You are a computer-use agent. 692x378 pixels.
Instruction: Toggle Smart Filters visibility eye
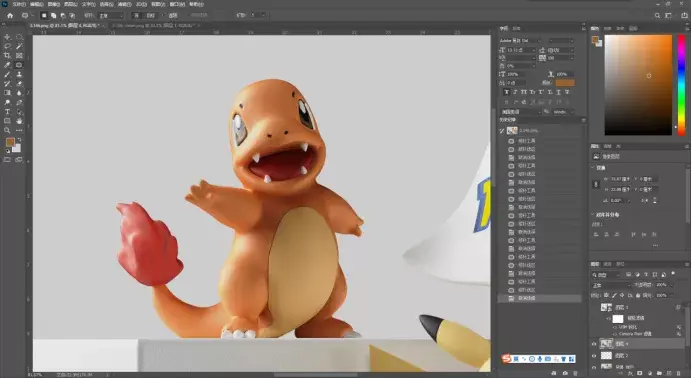coord(609,318)
